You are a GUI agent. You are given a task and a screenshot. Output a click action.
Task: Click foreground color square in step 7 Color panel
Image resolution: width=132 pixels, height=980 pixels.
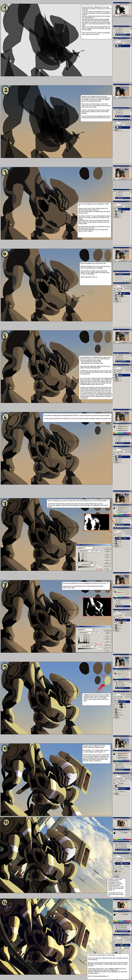114,508
